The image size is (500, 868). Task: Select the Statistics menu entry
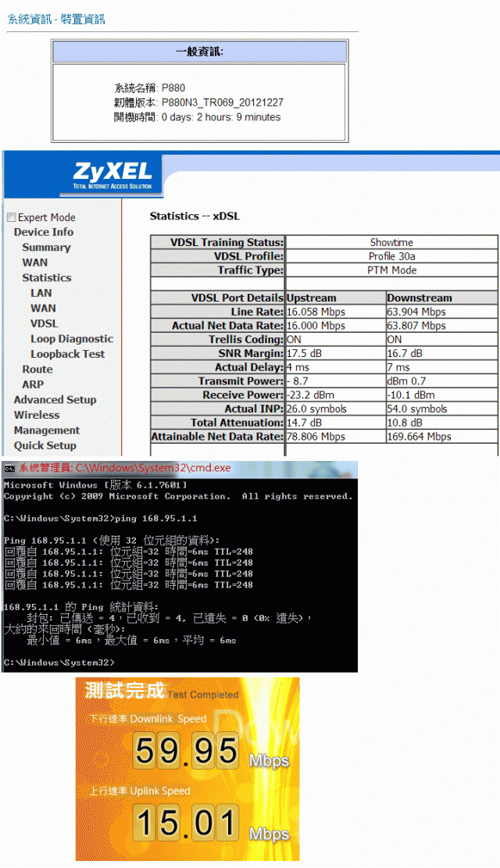click(47, 278)
